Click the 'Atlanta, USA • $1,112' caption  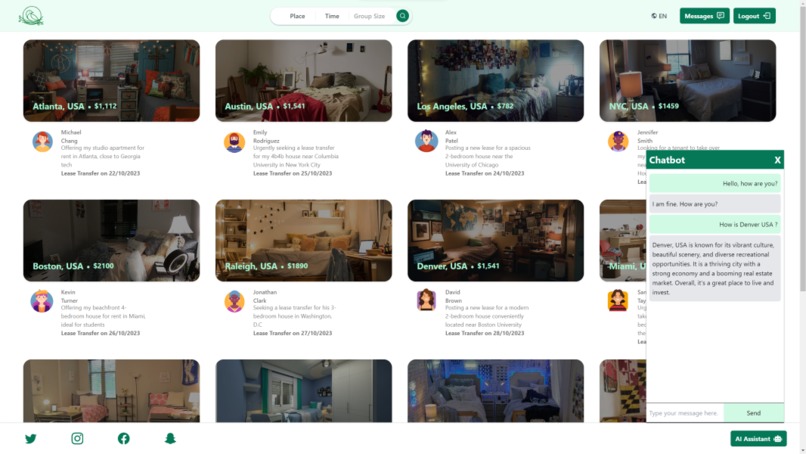click(75, 106)
